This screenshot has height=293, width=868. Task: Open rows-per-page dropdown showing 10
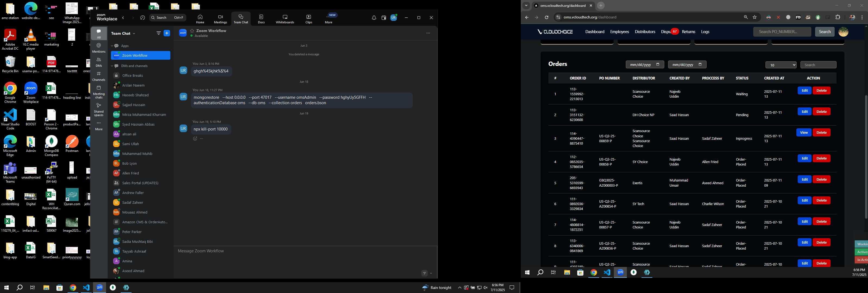click(781, 65)
